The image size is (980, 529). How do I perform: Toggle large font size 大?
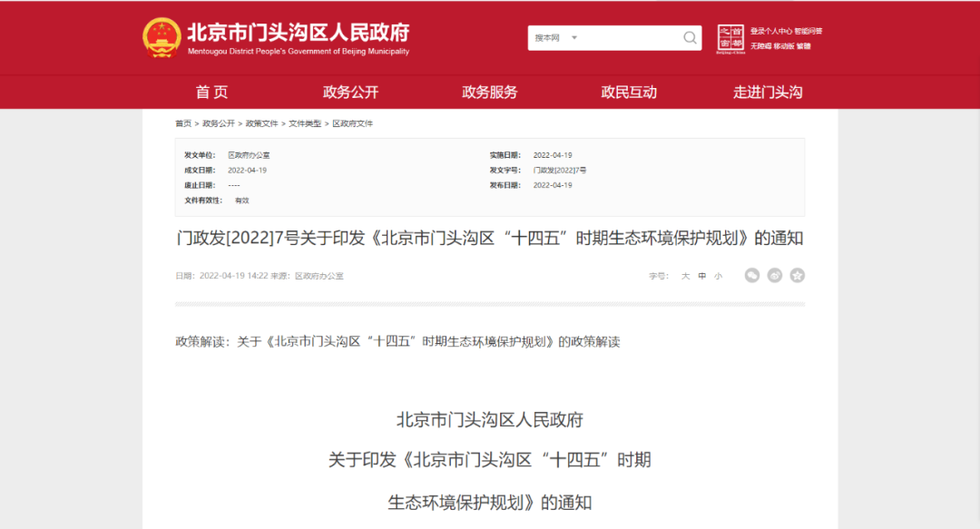click(685, 275)
